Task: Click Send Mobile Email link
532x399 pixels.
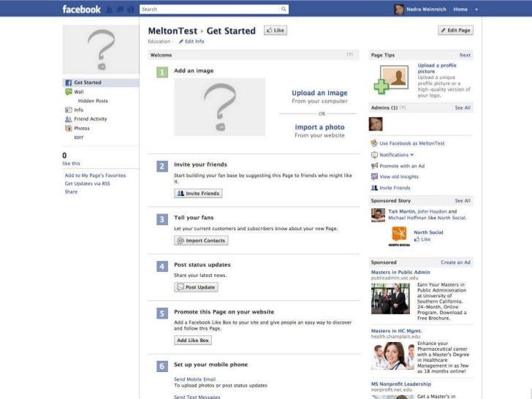Action: [x=194, y=379]
